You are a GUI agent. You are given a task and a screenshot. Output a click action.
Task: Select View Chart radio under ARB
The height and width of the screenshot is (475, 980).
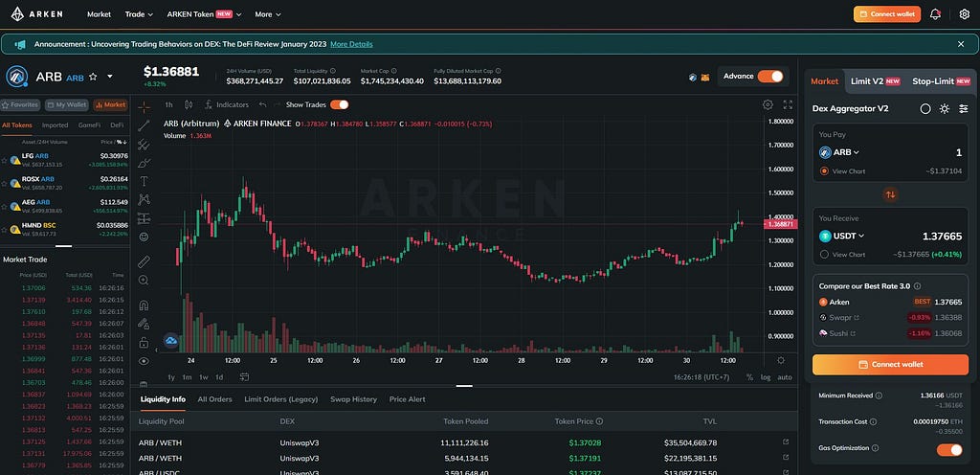[824, 170]
